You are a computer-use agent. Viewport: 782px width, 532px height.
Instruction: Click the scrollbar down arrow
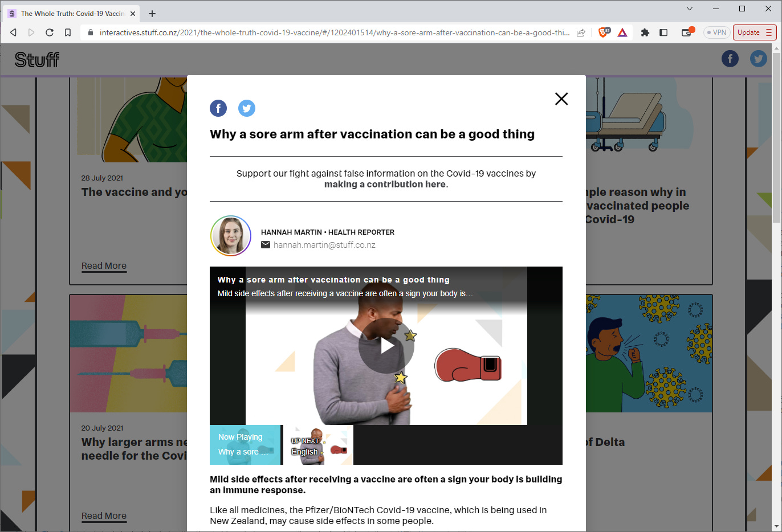point(776,526)
